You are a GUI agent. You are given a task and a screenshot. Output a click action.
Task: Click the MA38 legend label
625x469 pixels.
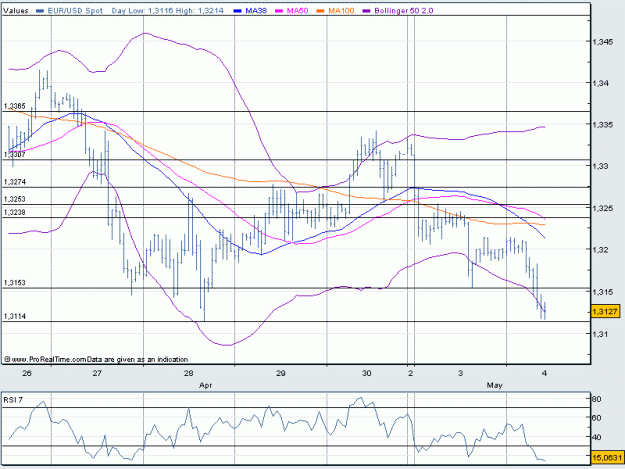coord(256,11)
